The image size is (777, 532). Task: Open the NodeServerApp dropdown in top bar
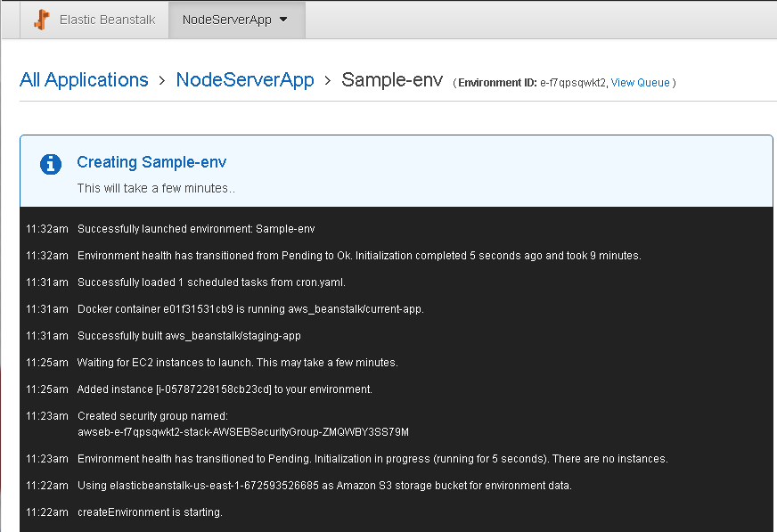point(236,20)
